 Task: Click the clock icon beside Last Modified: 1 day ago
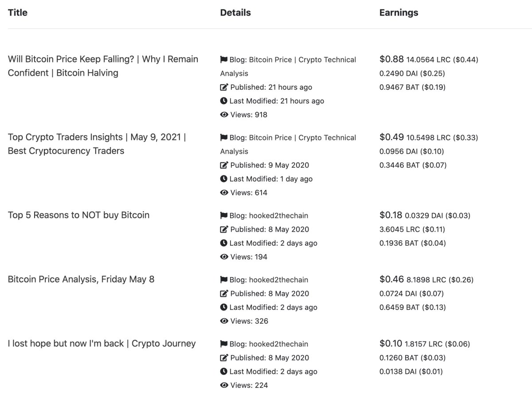pos(224,179)
